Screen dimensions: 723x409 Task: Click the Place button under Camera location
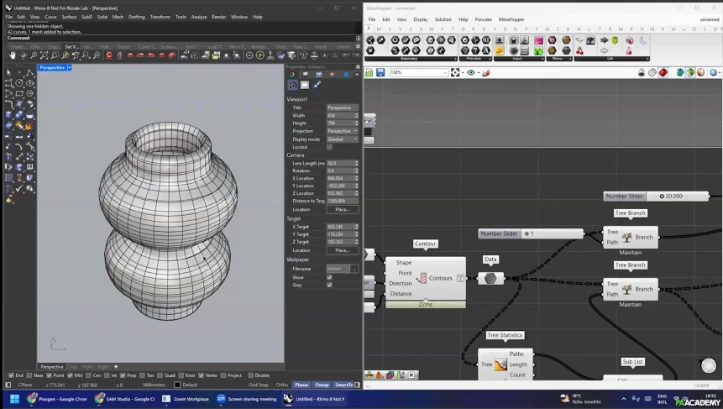click(x=342, y=209)
